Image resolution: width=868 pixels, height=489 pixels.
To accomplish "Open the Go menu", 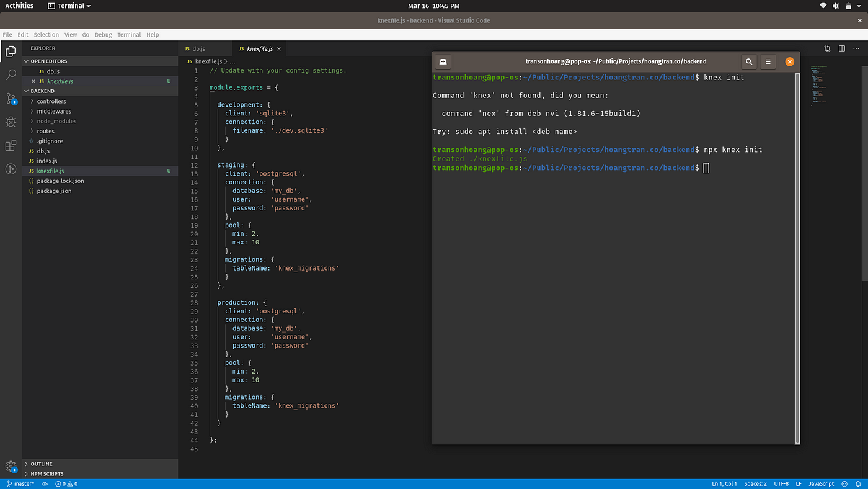I will tap(86, 35).
